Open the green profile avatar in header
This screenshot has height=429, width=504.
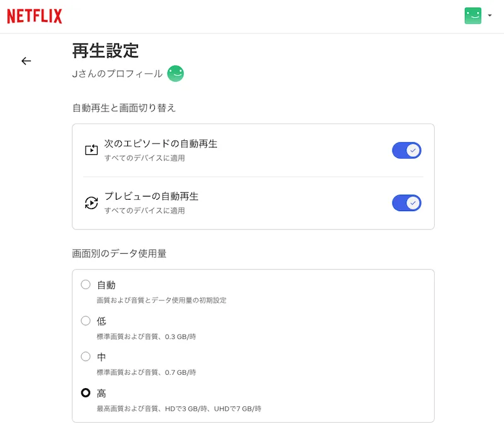(x=473, y=15)
